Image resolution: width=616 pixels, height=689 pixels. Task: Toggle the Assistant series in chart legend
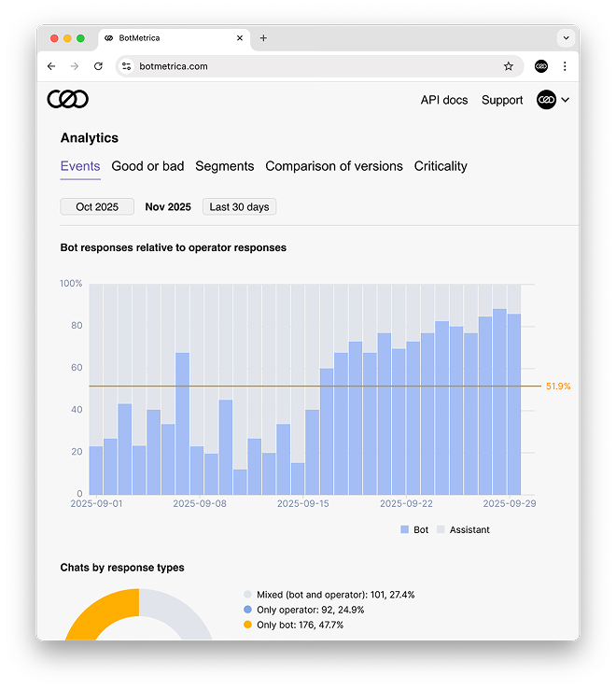[462, 529]
